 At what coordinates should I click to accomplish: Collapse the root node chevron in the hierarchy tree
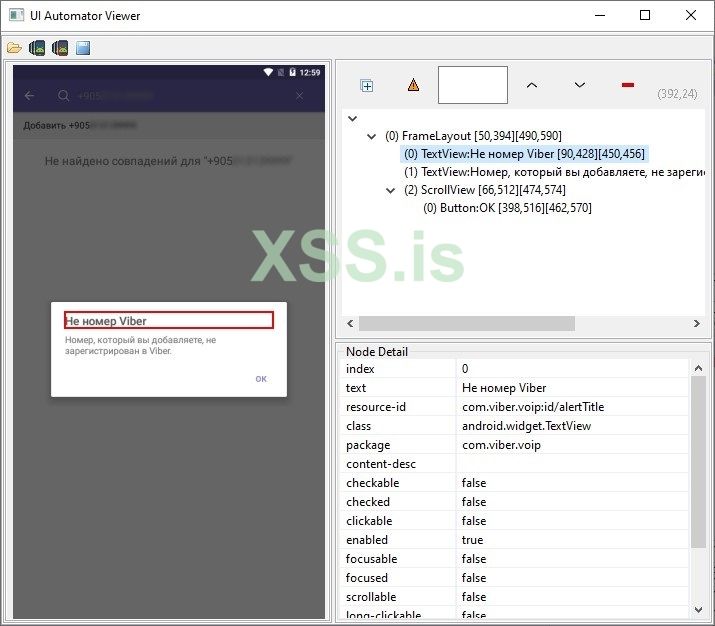[x=352, y=119]
